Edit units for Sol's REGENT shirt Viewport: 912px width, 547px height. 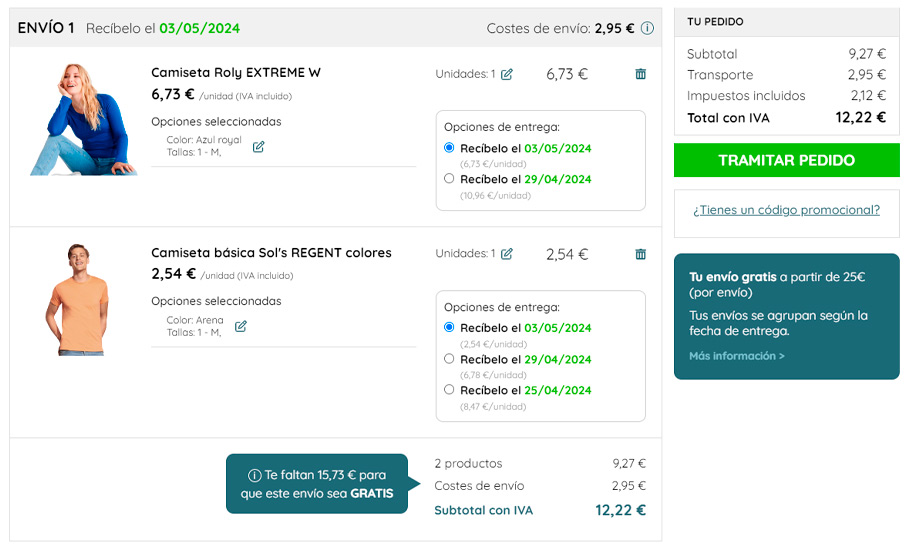point(507,254)
